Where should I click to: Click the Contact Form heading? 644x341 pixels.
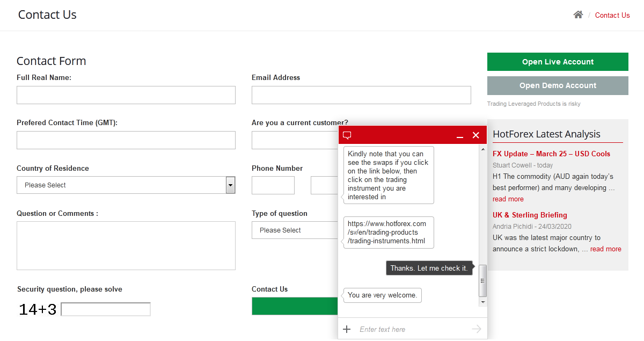click(x=52, y=61)
